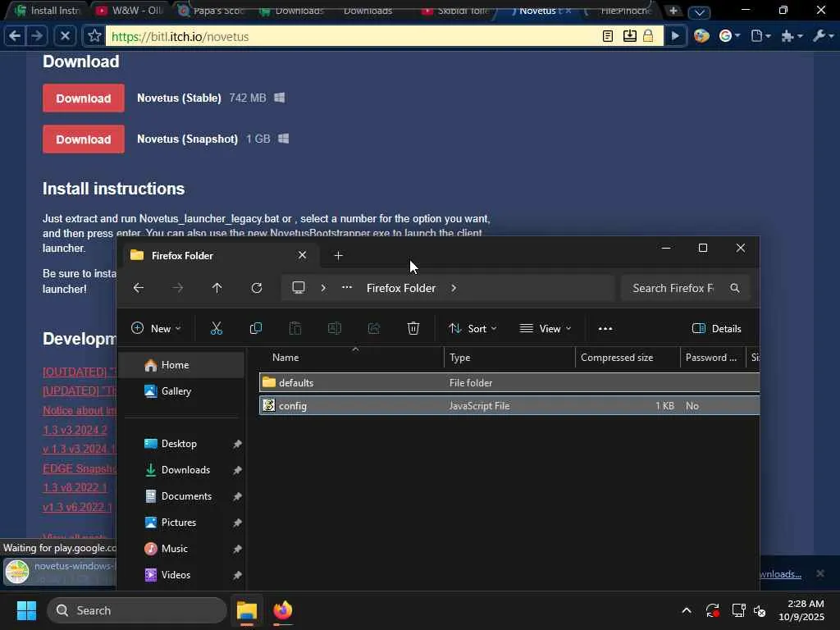840x630 pixels.
Task: Click the taskbar Search box
Action: 137,610
